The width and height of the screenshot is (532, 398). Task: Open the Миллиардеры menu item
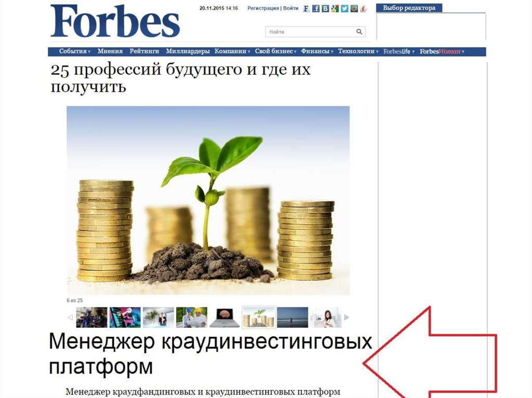[188, 51]
